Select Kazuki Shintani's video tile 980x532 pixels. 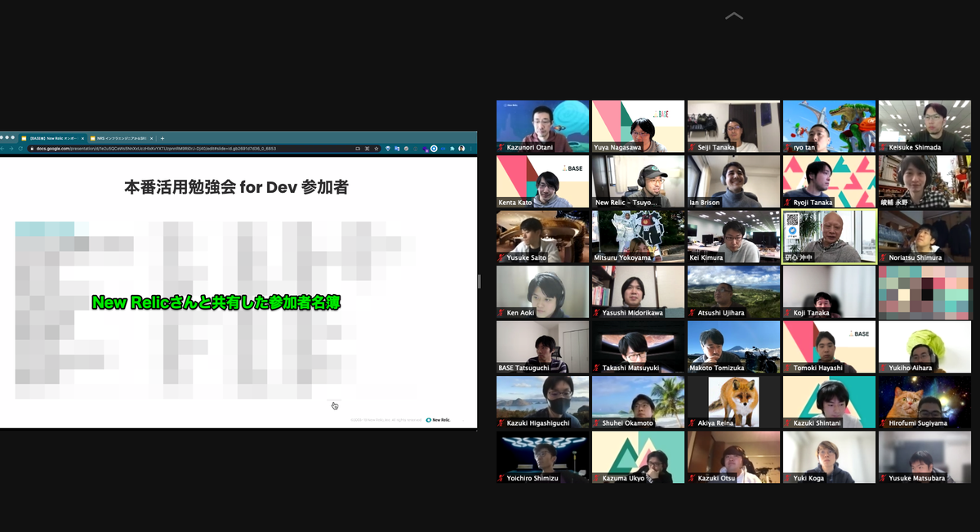(x=829, y=402)
